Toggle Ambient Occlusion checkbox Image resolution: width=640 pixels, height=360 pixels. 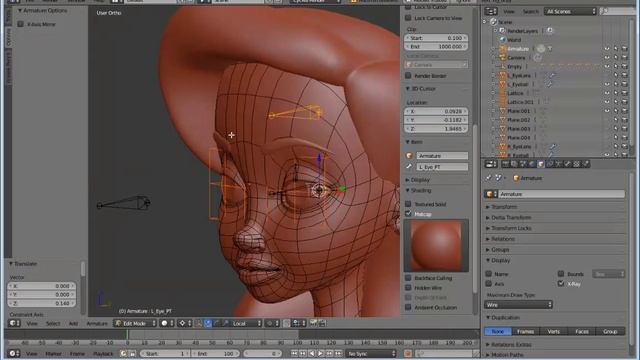click(408, 307)
